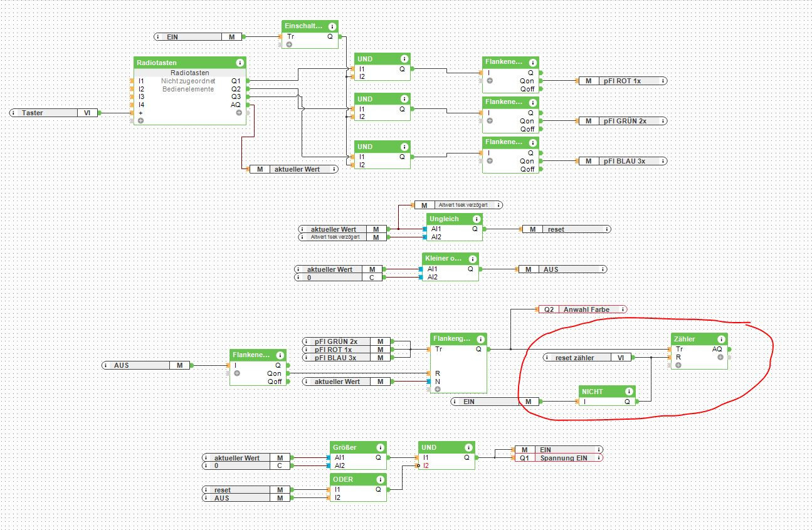The height and width of the screenshot is (530, 812).
Task: Add an input via plus icon on Einschalt block
Action: click(x=290, y=44)
